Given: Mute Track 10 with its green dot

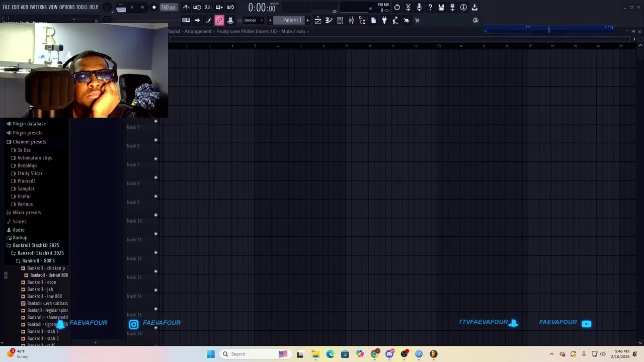Looking at the screenshot, I should click(x=155, y=215).
